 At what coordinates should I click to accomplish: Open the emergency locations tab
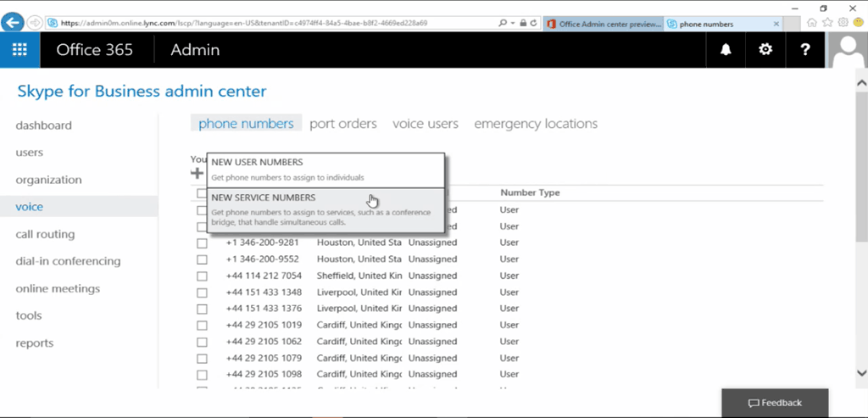click(x=535, y=124)
